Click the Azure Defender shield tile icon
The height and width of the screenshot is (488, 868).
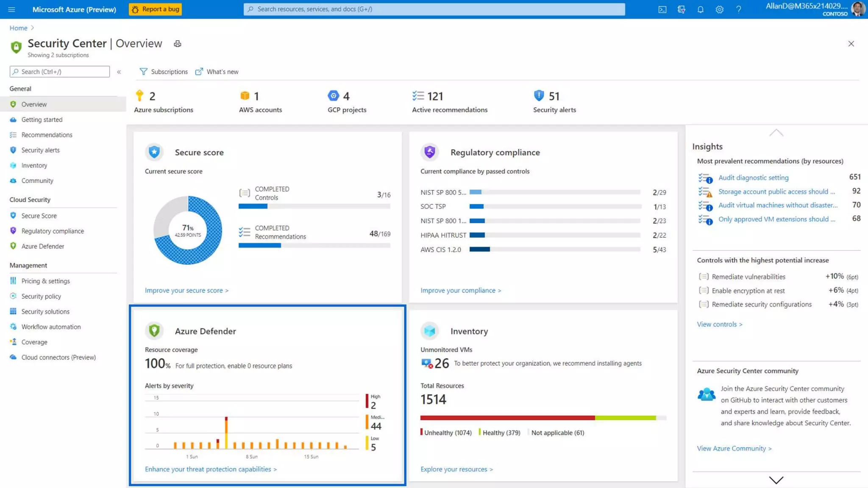[x=154, y=330]
